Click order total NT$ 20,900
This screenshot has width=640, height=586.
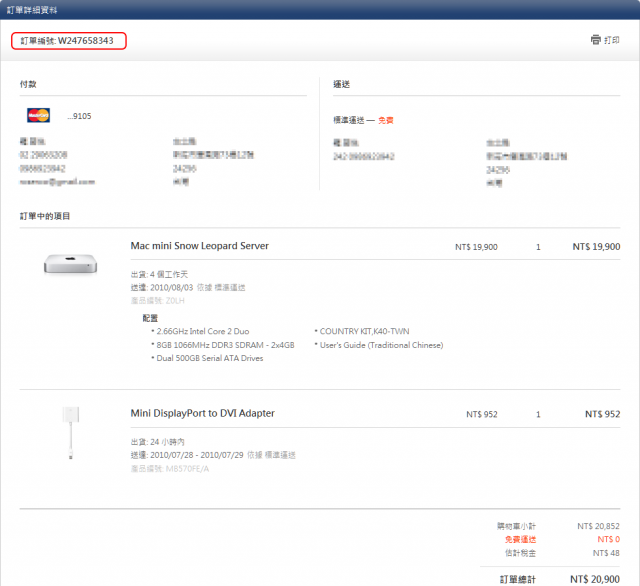point(595,579)
